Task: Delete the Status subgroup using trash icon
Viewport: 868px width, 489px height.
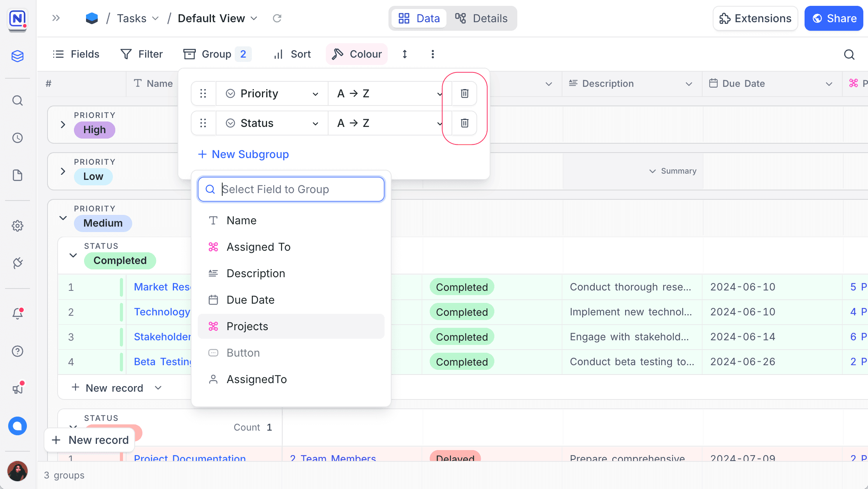Action: pyautogui.click(x=464, y=123)
